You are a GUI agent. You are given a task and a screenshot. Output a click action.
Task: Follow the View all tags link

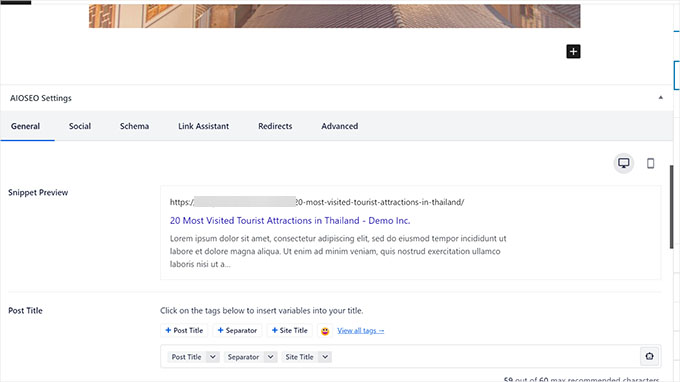[x=360, y=331]
